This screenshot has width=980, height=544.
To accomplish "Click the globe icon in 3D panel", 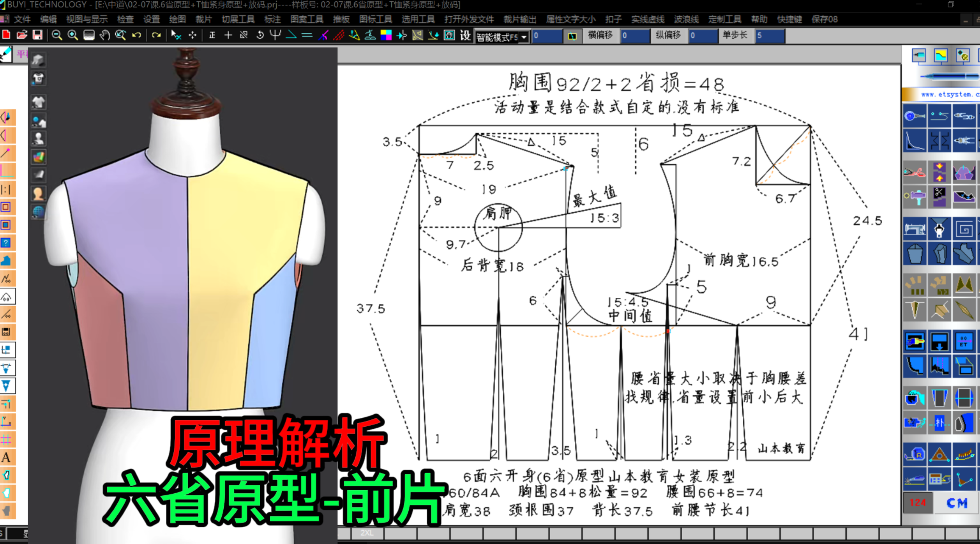I will tap(39, 212).
